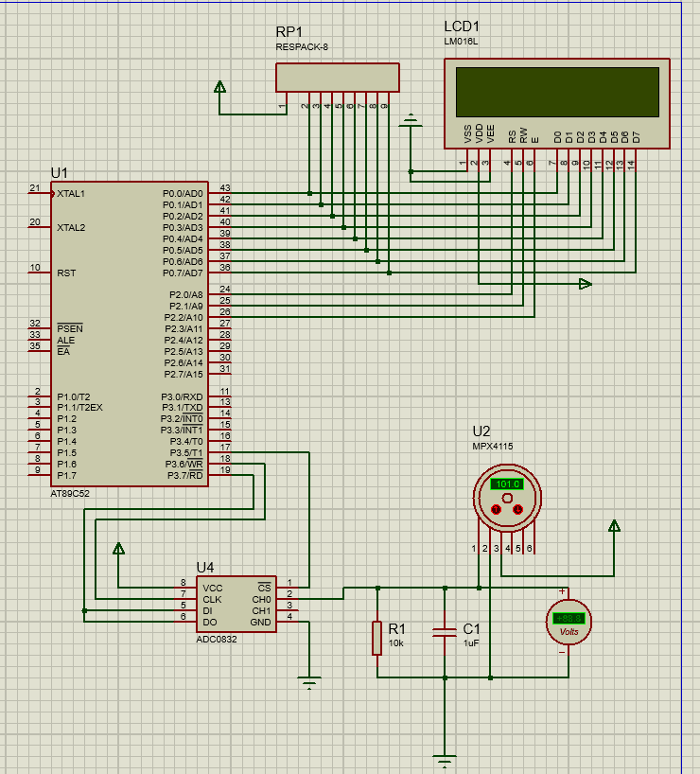Click the 1uF value label of C1
This screenshot has width=700, height=774.
471,643
